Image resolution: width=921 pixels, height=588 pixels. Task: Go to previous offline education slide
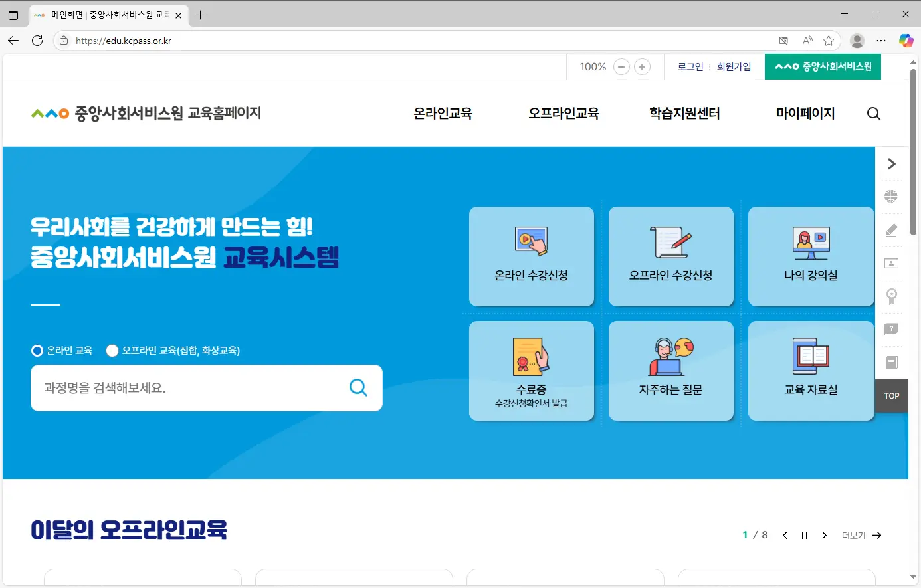tap(785, 534)
